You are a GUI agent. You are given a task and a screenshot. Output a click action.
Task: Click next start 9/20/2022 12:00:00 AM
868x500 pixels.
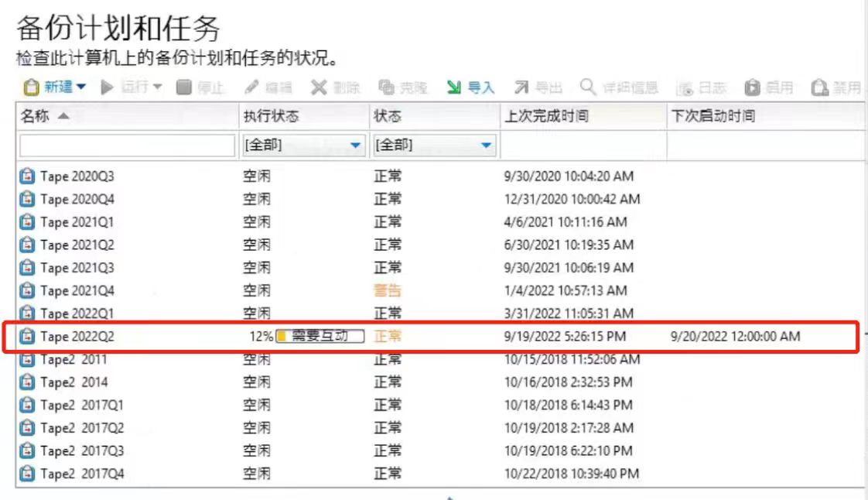pos(735,336)
